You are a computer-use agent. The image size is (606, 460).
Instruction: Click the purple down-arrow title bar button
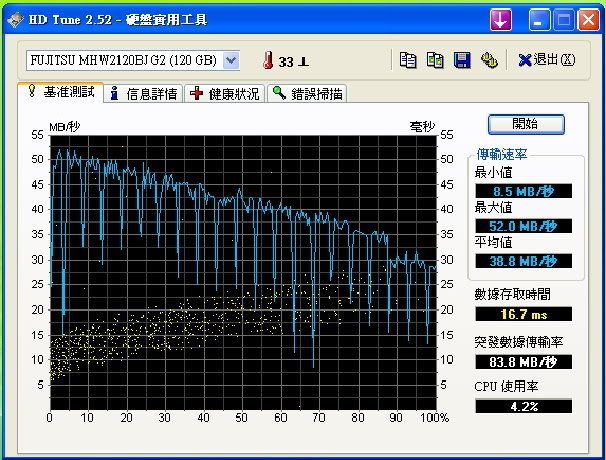click(x=500, y=20)
